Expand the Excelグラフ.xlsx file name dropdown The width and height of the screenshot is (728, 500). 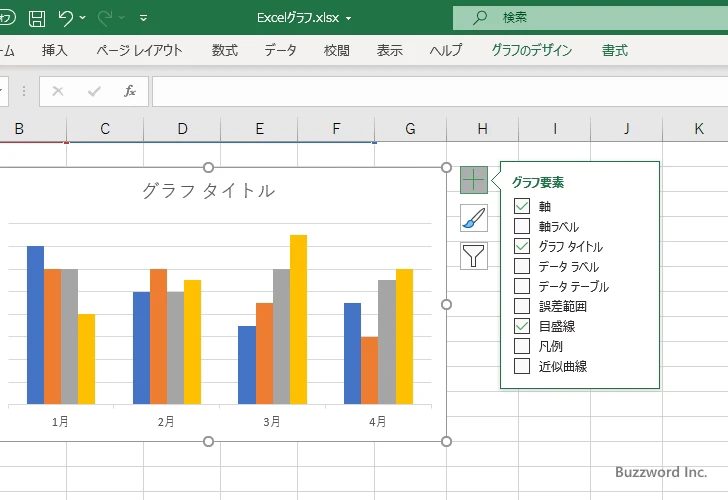348,19
